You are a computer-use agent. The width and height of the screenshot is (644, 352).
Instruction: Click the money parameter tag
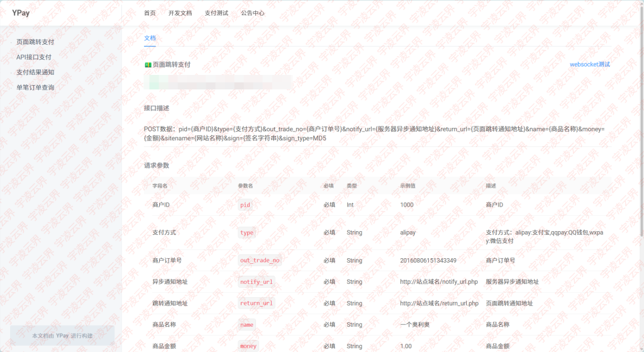(248, 346)
